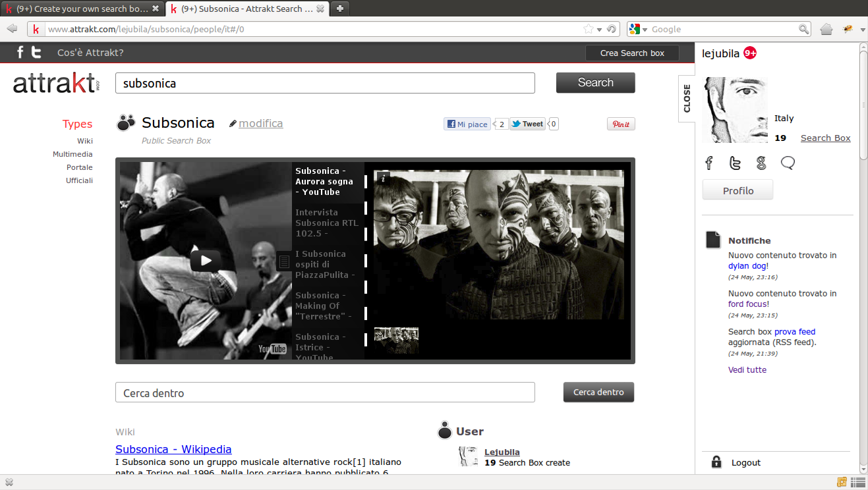Viewport: 868px width, 490px height.
Task: Click the YouTube logo in video
Action: tap(272, 348)
